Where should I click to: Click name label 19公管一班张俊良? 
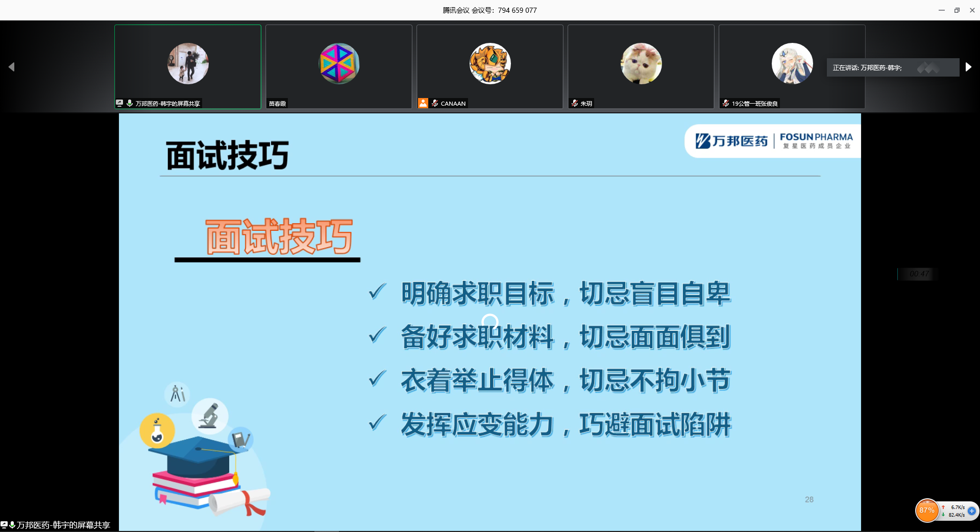(x=755, y=104)
